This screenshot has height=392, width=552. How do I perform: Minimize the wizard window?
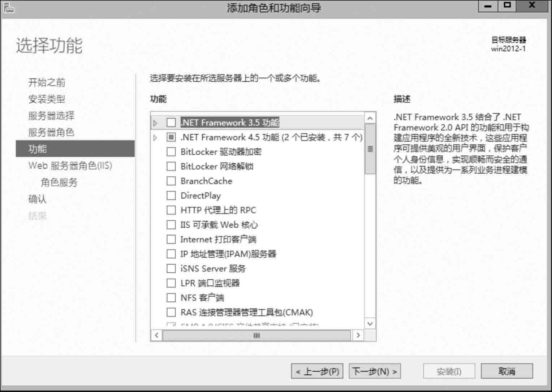pos(488,6)
